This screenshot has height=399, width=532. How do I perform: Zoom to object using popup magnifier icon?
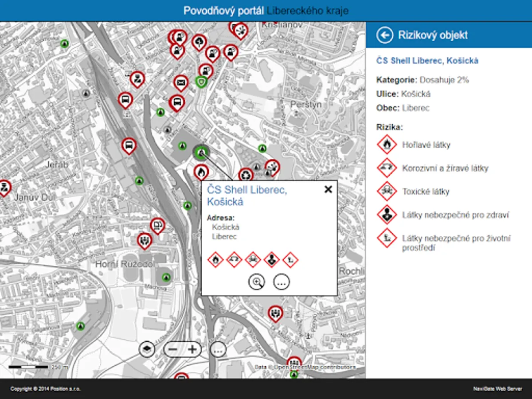tap(257, 282)
